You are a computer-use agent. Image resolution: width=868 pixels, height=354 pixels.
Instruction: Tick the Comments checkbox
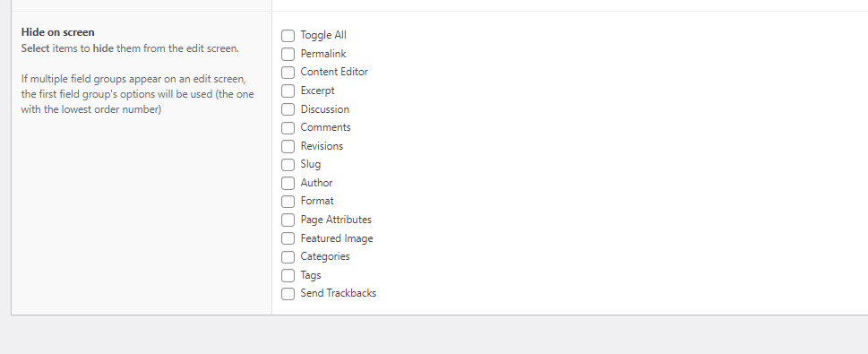pyautogui.click(x=288, y=128)
